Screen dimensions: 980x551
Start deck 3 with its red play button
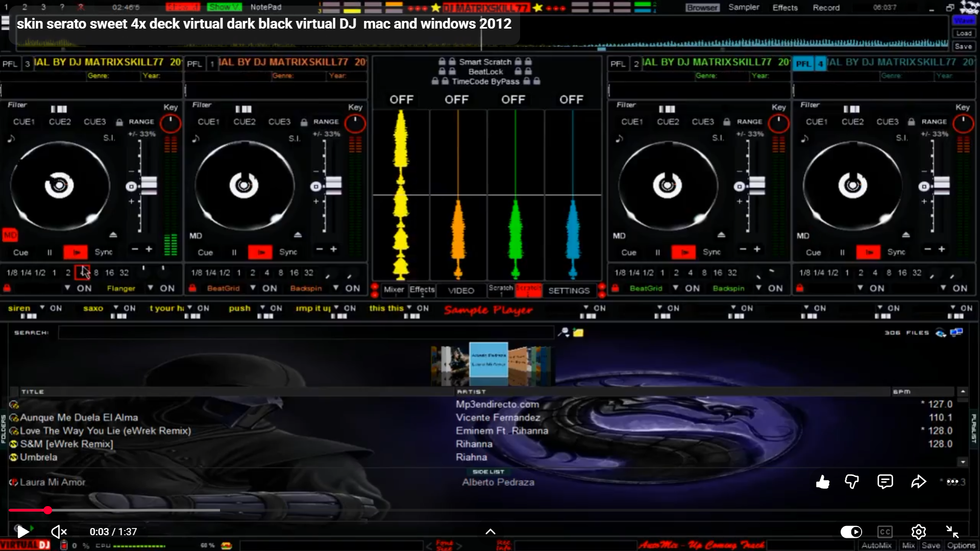click(76, 252)
